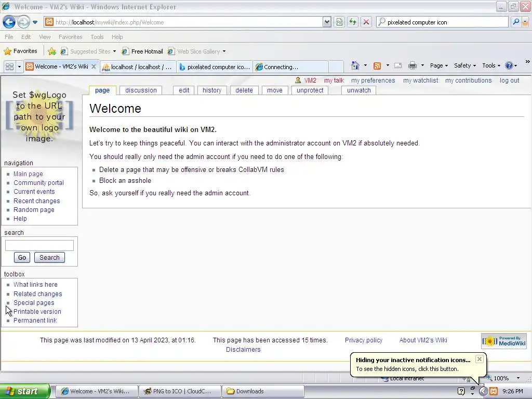This screenshot has width=532, height=399.
Task: Click the Go button
Action: [22, 258]
